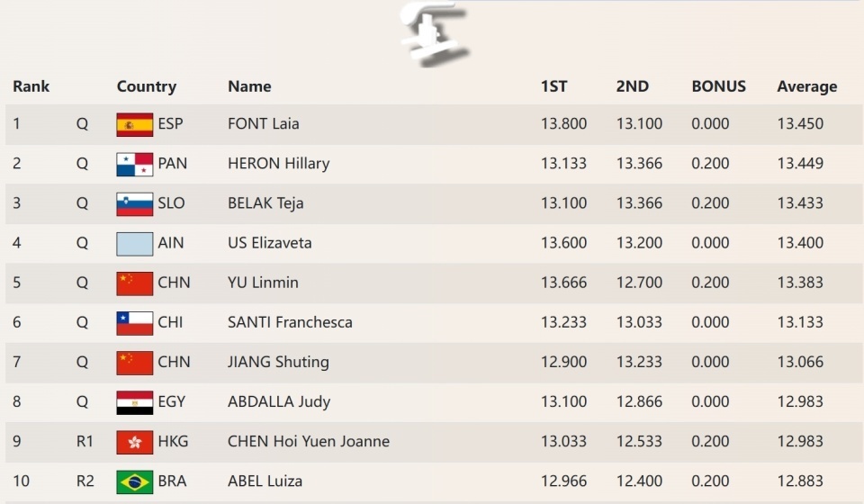Click ABEL Luiza's R2 reserve status
The width and height of the screenshot is (864, 504).
[85, 481]
